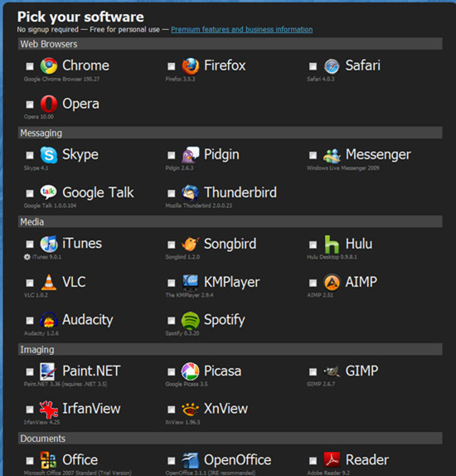456x476 pixels.
Task: Select the Safari compass icon
Action: click(x=332, y=66)
